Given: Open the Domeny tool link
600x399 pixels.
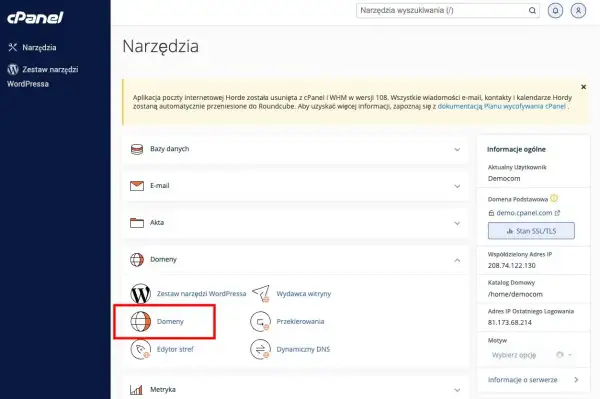Looking at the screenshot, I should (x=170, y=321).
